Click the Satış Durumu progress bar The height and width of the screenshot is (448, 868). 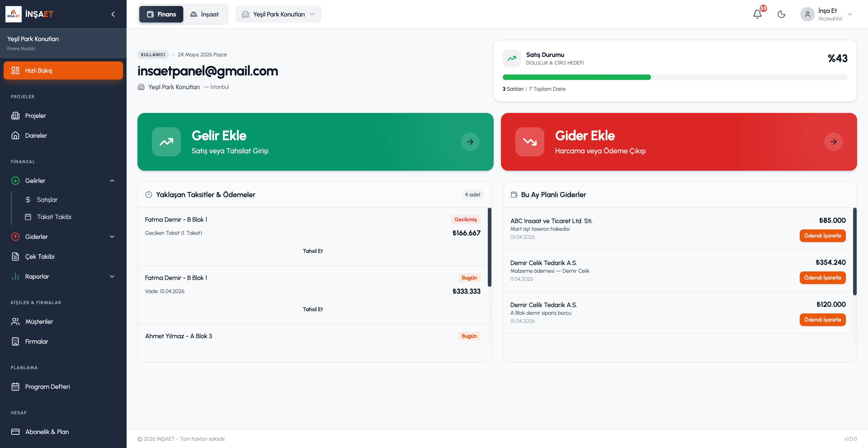tap(675, 77)
